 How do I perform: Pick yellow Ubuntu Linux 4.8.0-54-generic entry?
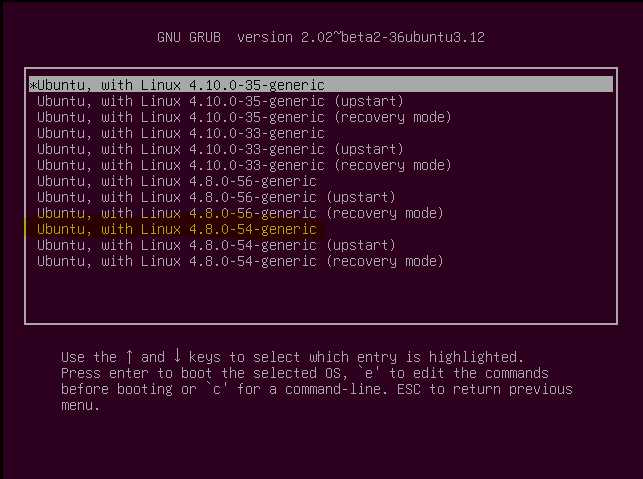pyautogui.click(x=177, y=229)
